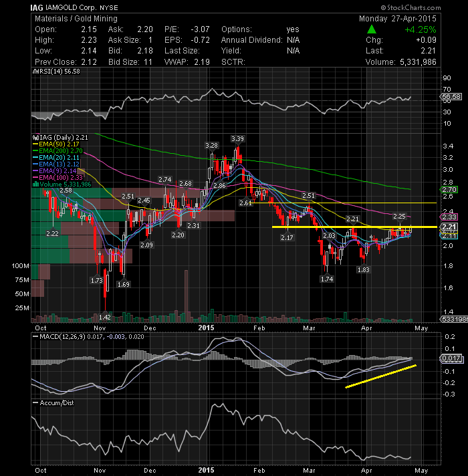Image resolution: width=468 pixels, height=476 pixels.
Task: Click the 56.58 RSI axis tag
Action: coord(451,97)
